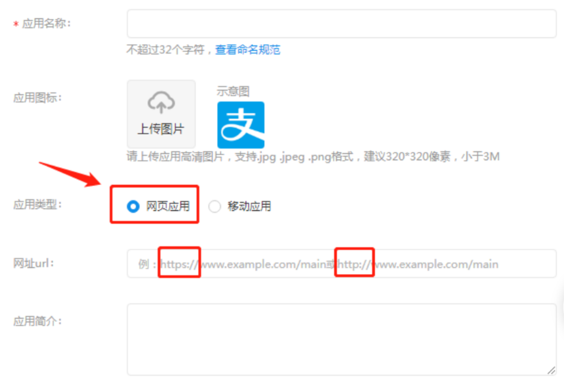Image resolution: width=564 pixels, height=392 pixels.
Task: Focus the 网址url input field
Action: 342,264
